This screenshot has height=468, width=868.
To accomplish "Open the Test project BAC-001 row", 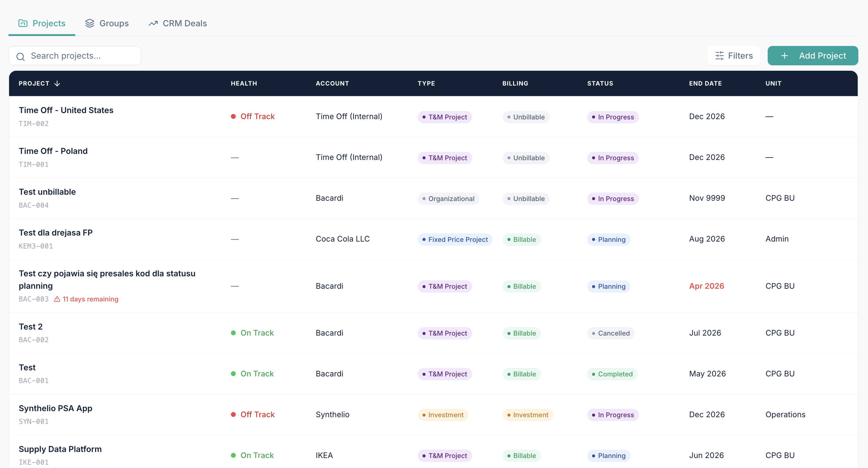I will [433, 374].
